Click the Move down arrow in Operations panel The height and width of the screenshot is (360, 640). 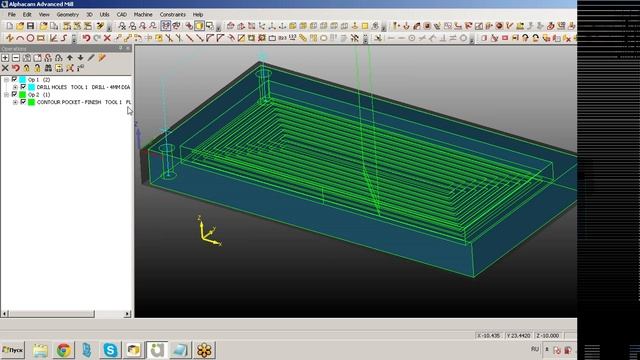click(x=80, y=58)
